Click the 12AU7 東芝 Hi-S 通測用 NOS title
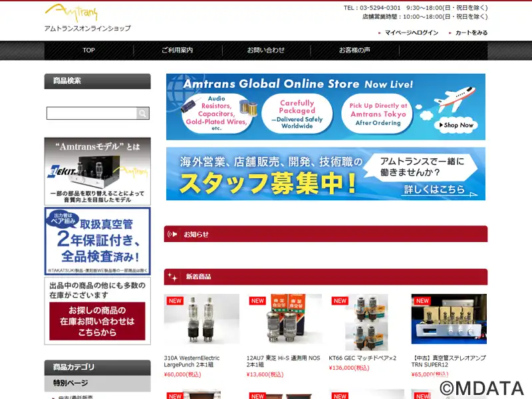 click(x=283, y=361)
